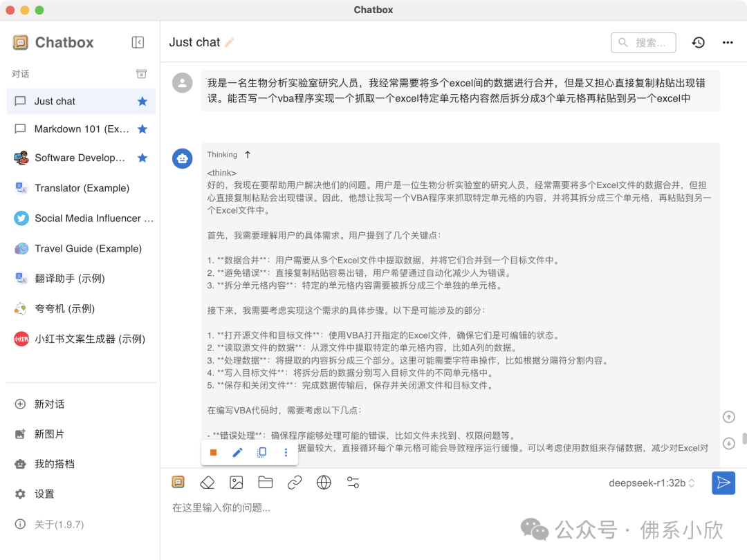The width and height of the screenshot is (747, 560).
Task: Attach a file with folder icon
Action: click(266, 483)
